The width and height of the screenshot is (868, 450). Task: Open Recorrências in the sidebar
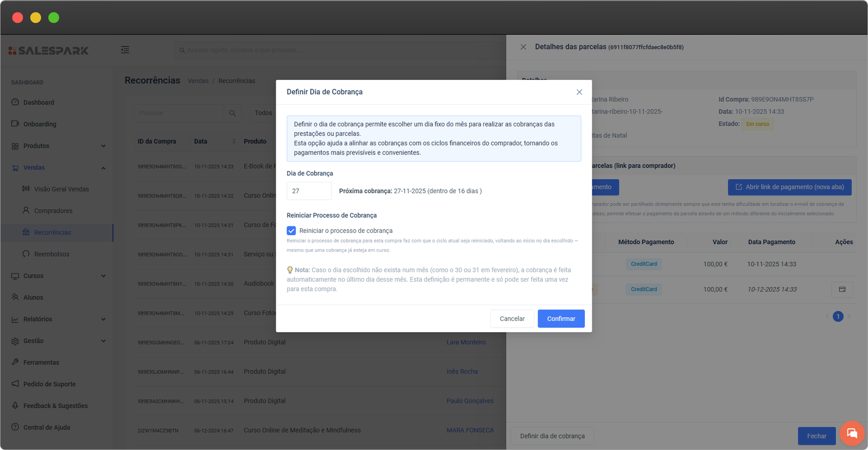pyautogui.click(x=52, y=232)
